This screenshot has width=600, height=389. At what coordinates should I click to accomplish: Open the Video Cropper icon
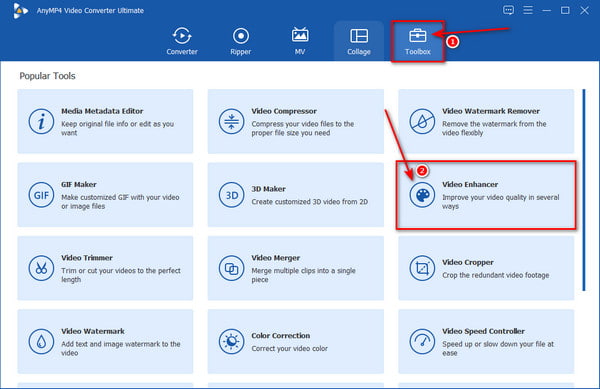(422, 269)
